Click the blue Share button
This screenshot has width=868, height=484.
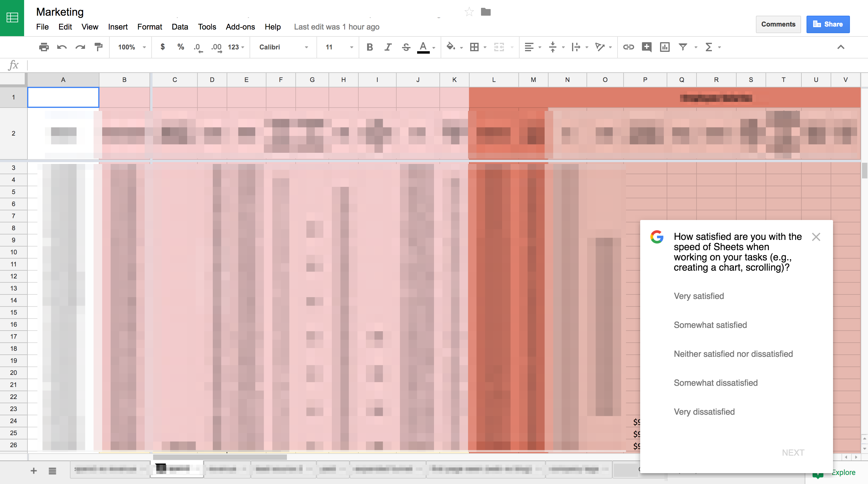tap(828, 24)
